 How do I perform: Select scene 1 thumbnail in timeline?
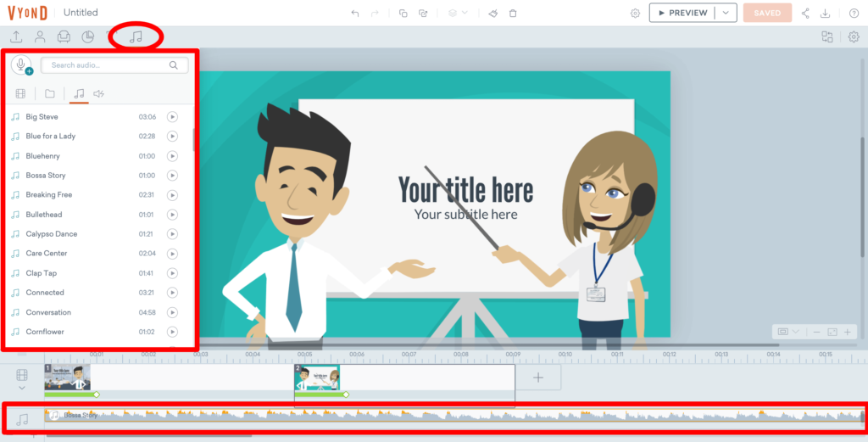point(67,378)
